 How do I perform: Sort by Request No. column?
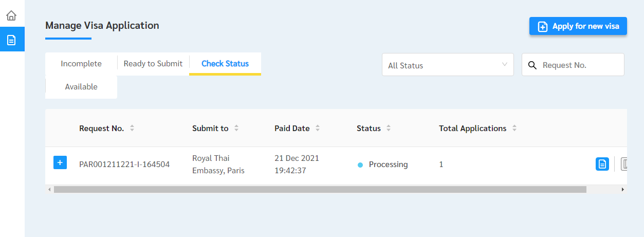[x=132, y=129]
